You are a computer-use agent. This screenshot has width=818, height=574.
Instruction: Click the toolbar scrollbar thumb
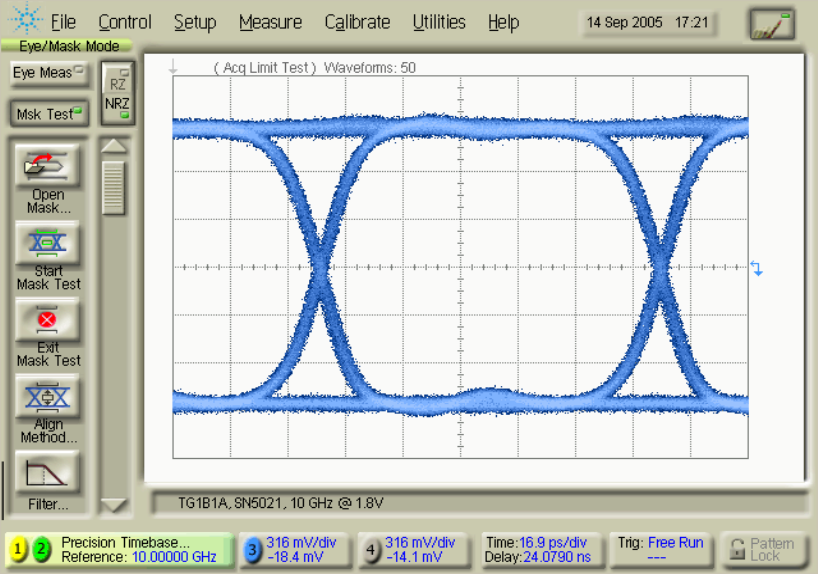114,188
